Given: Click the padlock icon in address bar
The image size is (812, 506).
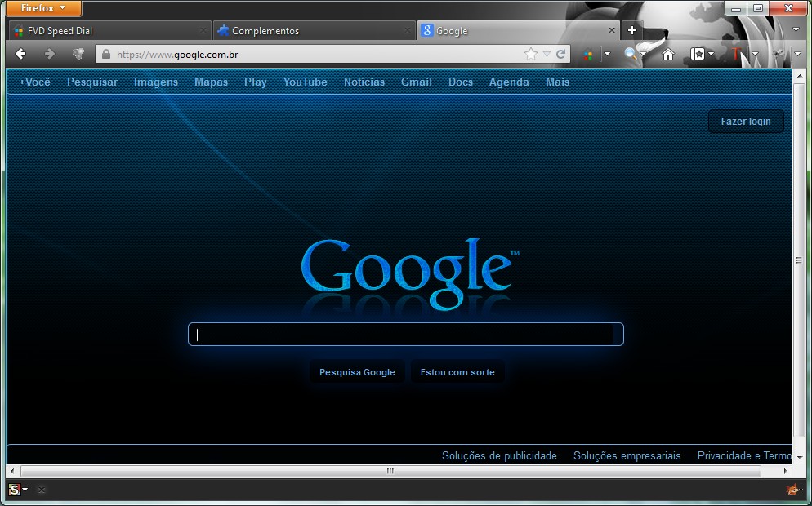Looking at the screenshot, I should (106, 54).
